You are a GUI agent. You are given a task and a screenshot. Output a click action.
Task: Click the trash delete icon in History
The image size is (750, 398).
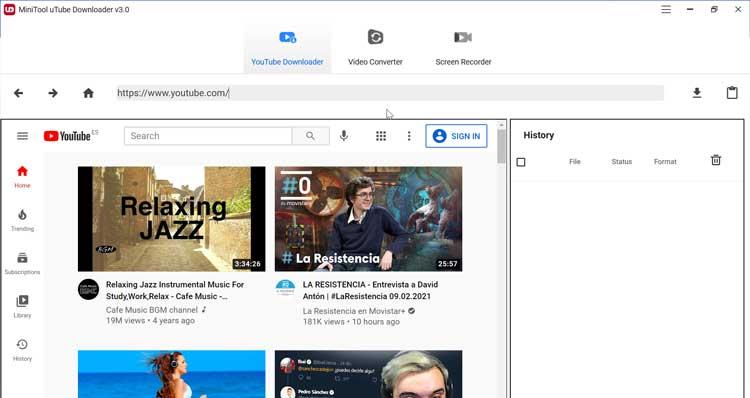[716, 160]
